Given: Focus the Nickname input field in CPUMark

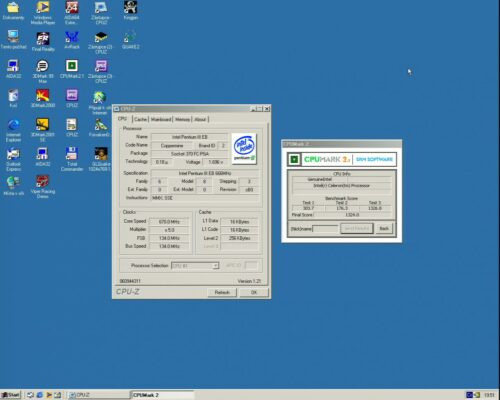Looking at the screenshot, I should (x=325, y=229).
